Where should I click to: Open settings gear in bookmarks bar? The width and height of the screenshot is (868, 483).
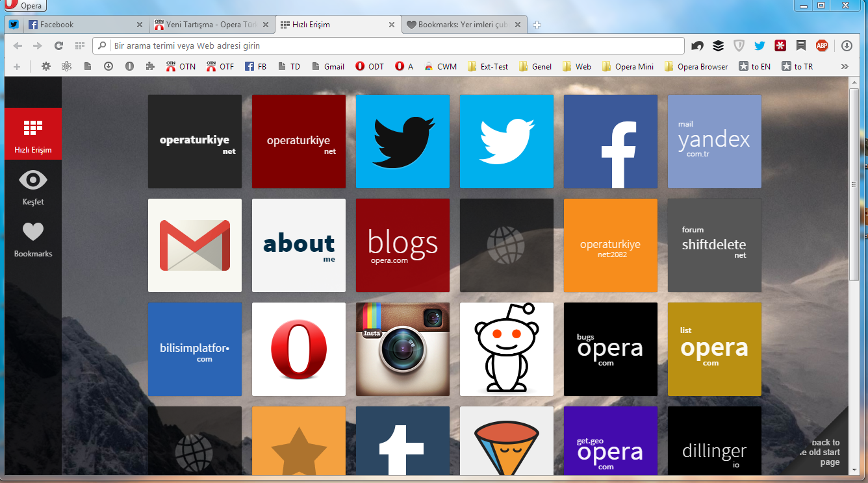(45, 66)
